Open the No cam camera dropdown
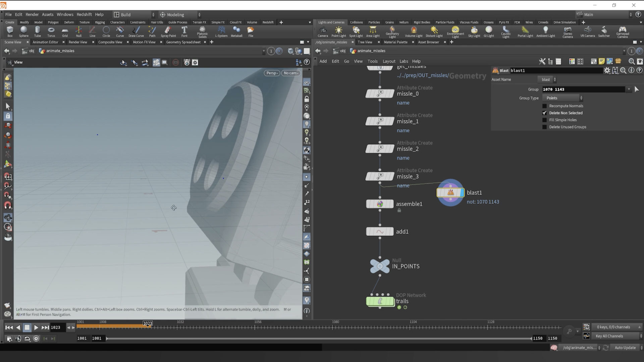 pyautogui.click(x=291, y=73)
